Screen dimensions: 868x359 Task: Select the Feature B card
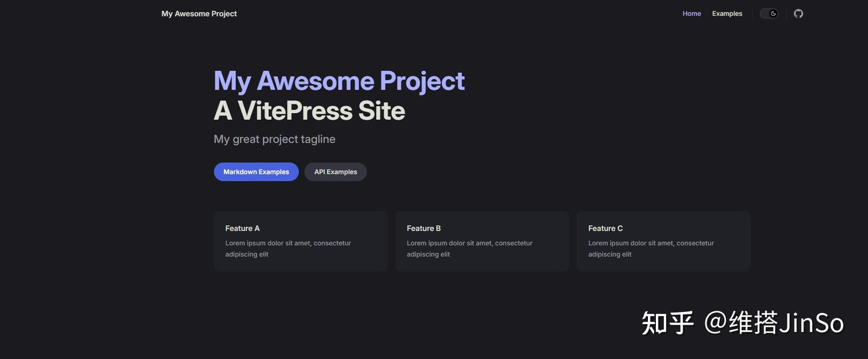[482, 241]
